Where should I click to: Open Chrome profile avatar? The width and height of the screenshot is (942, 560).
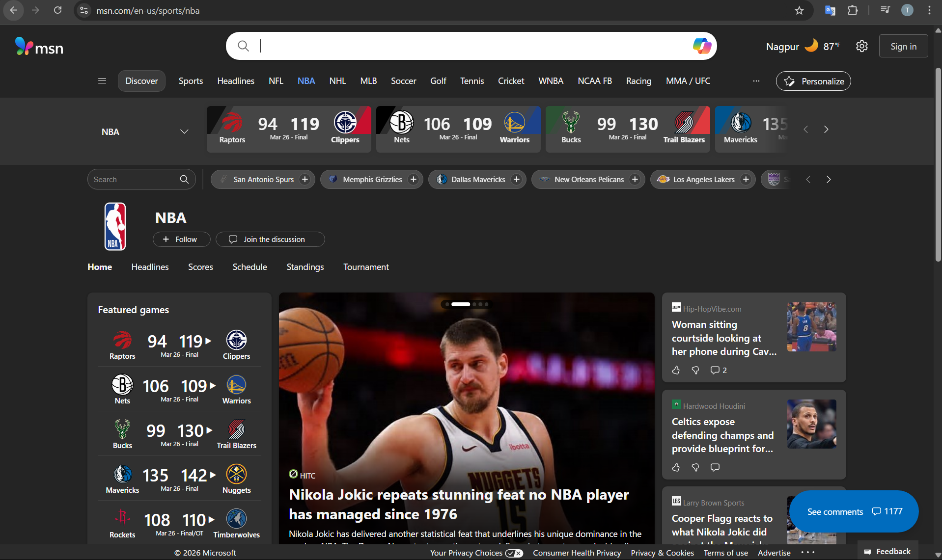(907, 10)
